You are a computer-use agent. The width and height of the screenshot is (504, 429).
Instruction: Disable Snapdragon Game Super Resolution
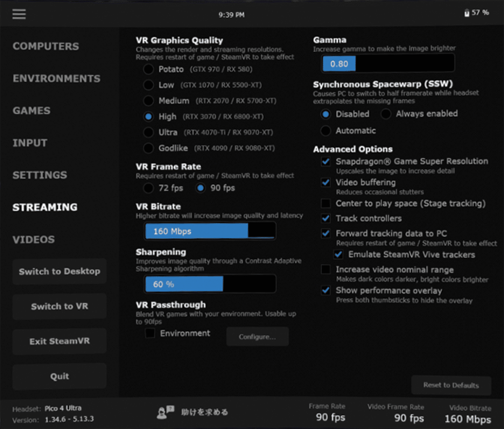coord(325,161)
